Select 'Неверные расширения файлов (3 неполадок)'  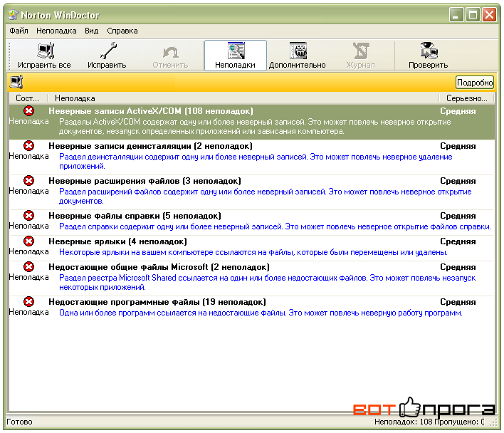point(145,181)
